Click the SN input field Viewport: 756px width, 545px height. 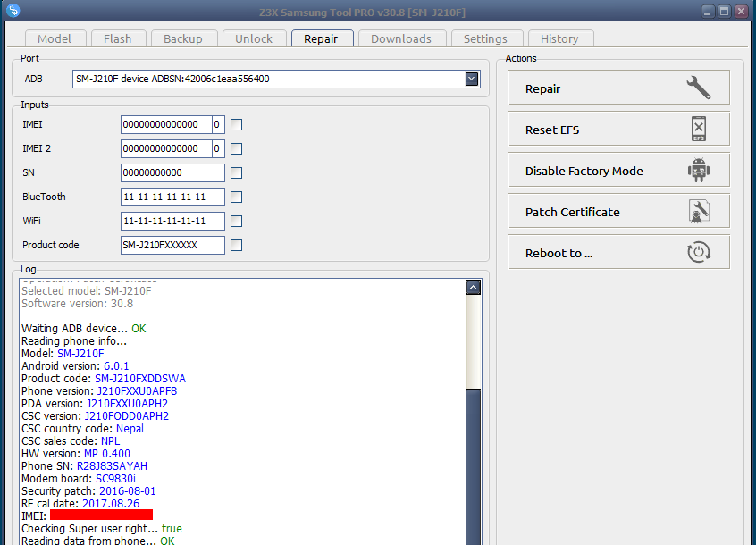coord(172,173)
